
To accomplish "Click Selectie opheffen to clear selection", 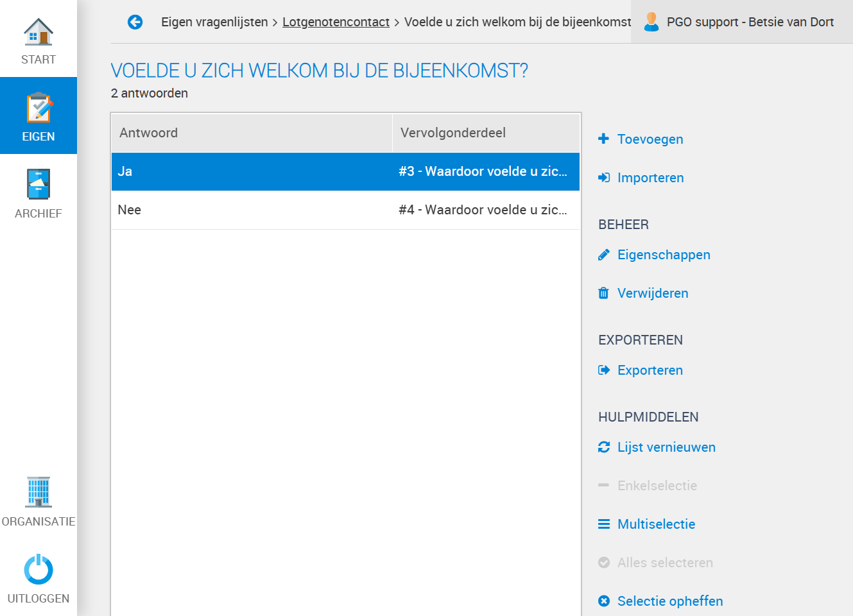I will [670, 601].
